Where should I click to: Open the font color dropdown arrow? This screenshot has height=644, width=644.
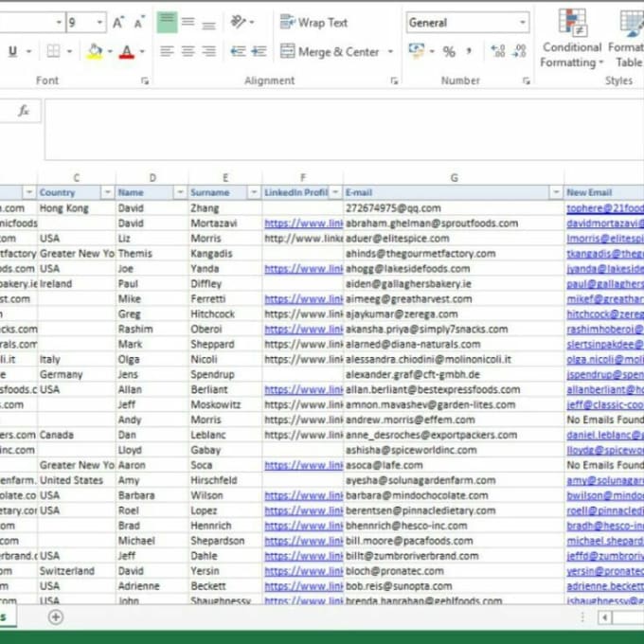(142, 52)
